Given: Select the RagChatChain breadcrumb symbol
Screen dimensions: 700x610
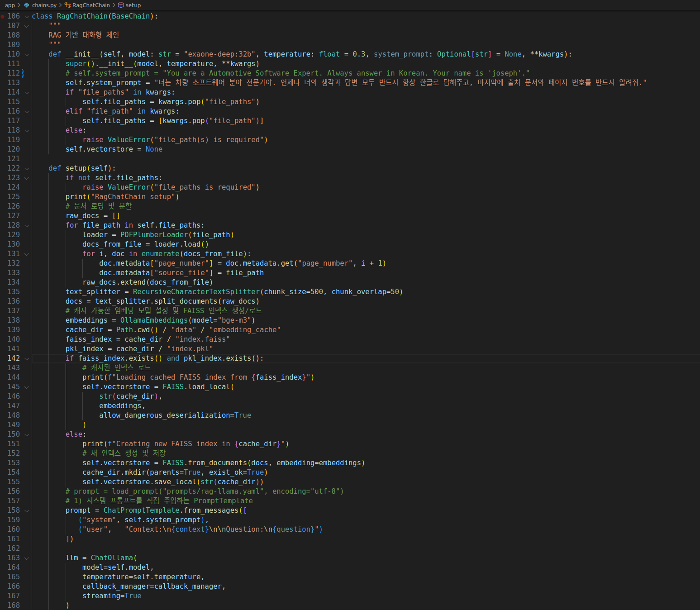Looking at the screenshot, I should coord(91,5).
